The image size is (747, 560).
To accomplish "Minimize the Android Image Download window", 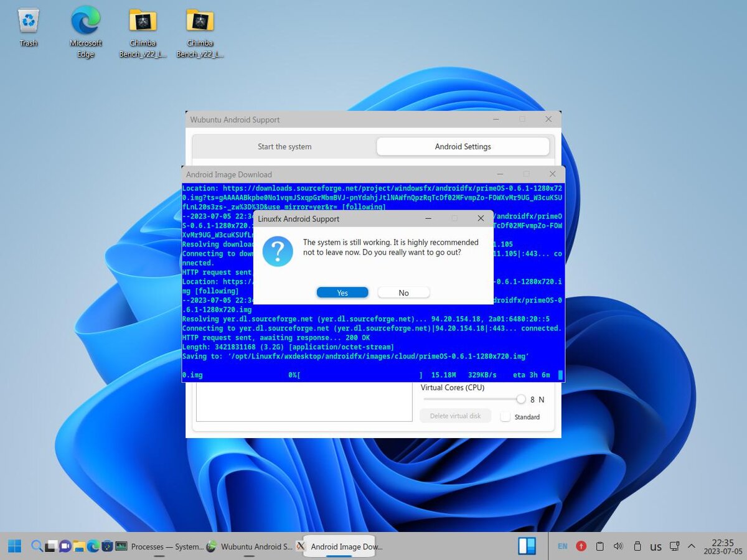I will [x=500, y=174].
